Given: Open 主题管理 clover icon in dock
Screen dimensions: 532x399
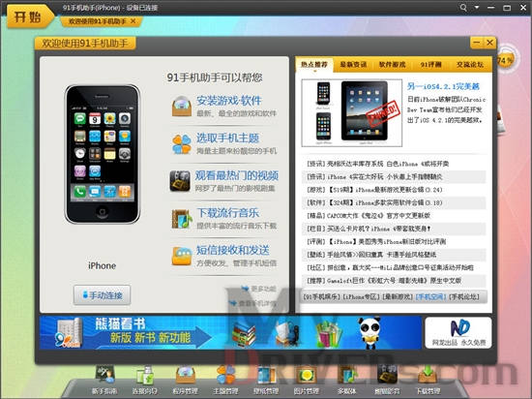Looking at the screenshot, I should coord(225,381).
